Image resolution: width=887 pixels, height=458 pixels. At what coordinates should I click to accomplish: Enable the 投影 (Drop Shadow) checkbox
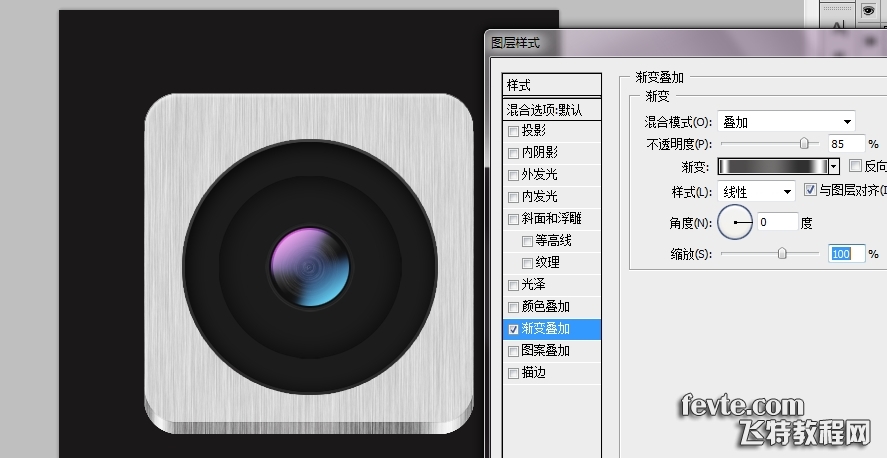(x=514, y=131)
